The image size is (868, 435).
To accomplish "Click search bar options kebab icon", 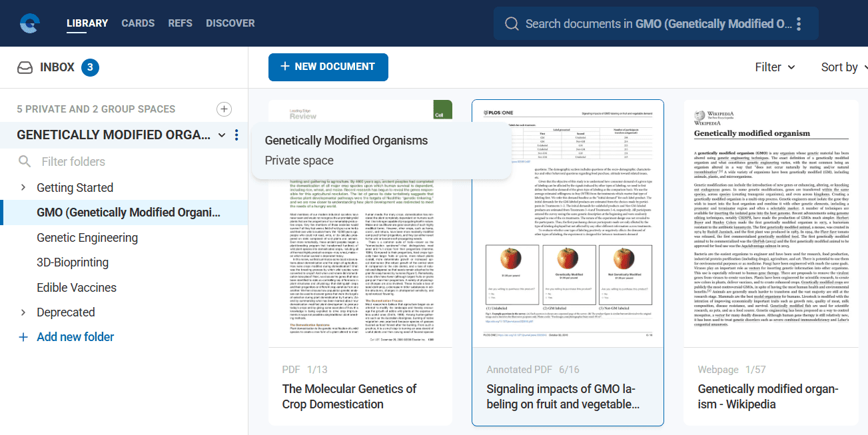I will click(x=799, y=24).
